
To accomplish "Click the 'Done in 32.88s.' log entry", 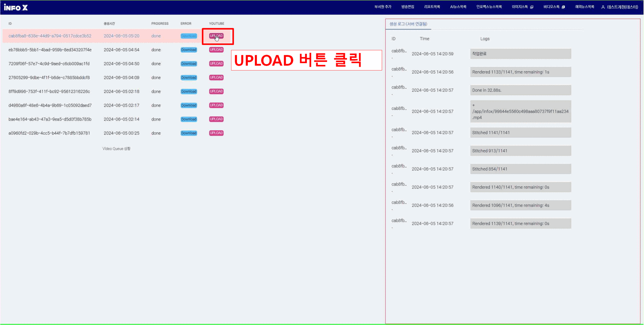I will click(x=521, y=90).
